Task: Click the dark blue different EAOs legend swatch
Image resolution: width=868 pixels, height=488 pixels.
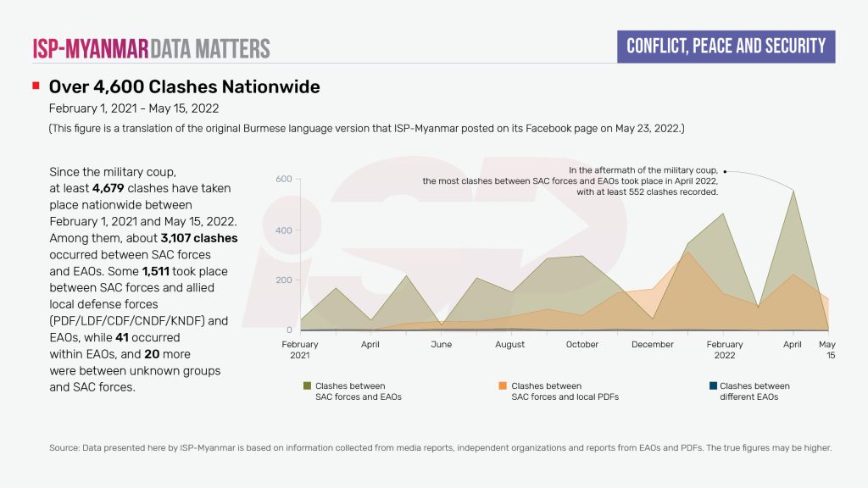Action: click(712, 385)
